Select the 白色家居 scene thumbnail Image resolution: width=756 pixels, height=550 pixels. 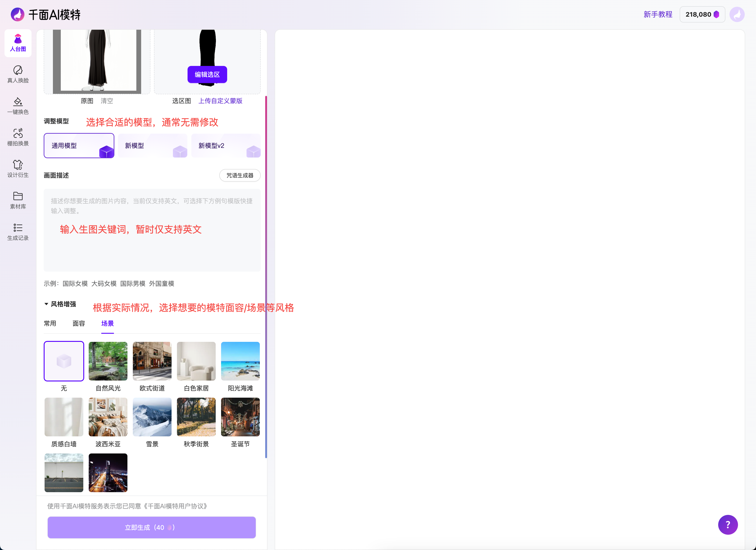pos(196,361)
